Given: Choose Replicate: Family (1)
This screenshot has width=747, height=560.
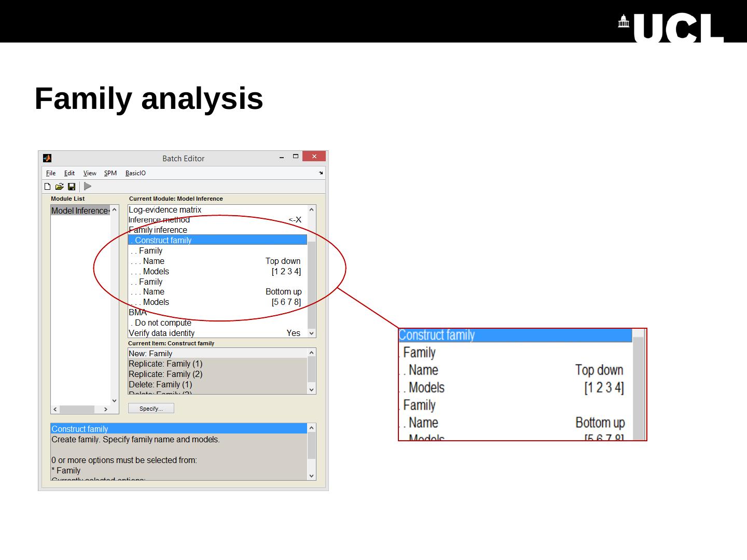Looking at the screenshot, I should [218, 364].
